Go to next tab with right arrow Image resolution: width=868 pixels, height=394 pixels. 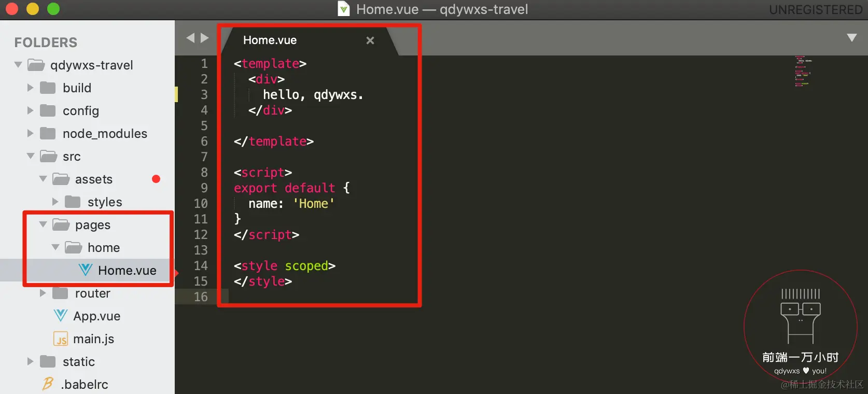(204, 38)
